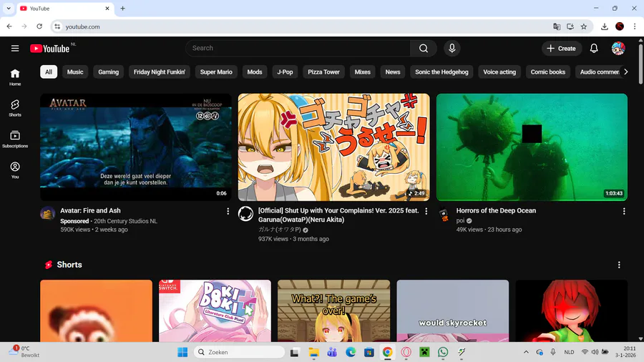View site information icon in address bar

pyautogui.click(x=57, y=26)
